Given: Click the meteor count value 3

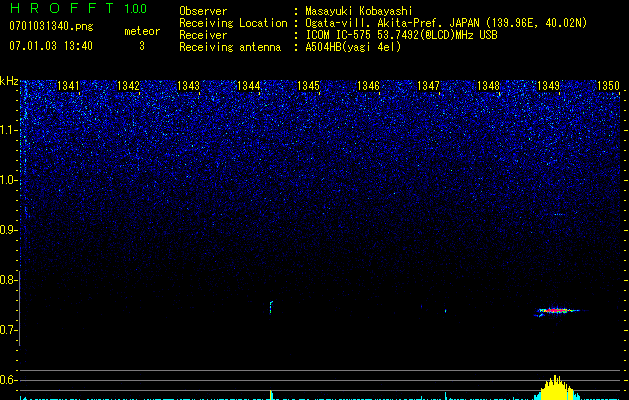Looking at the screenshot, I should tap(142, 46).
